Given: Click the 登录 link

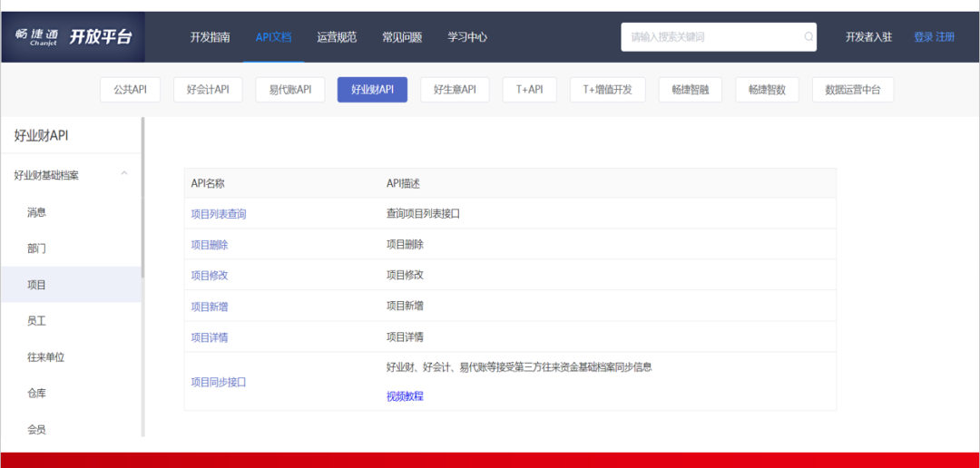Looking at the screenshot, I should (923, 37).
